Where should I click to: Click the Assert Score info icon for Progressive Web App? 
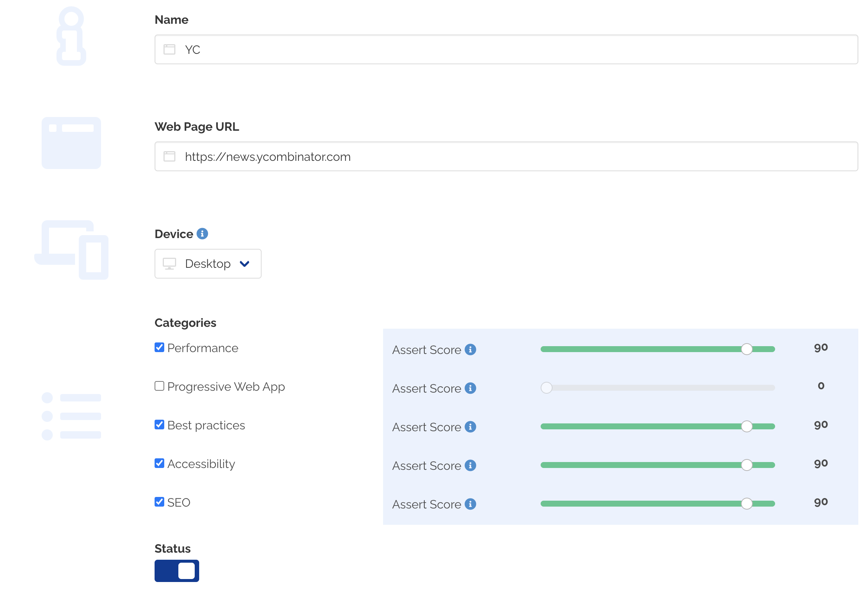coord(470,388)
